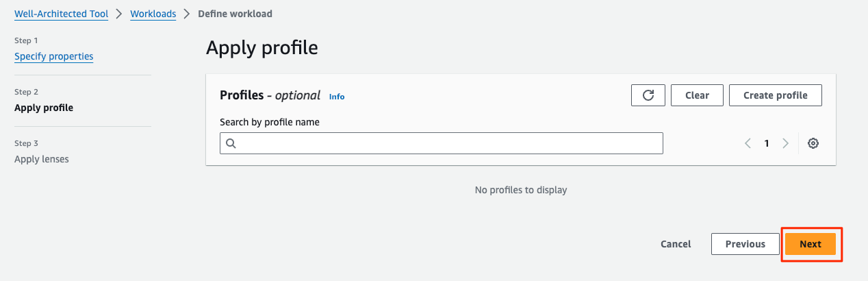The image size is (868, 281).
Task: Select the Apply profile step in the sidebar
Action: [44, 108]
